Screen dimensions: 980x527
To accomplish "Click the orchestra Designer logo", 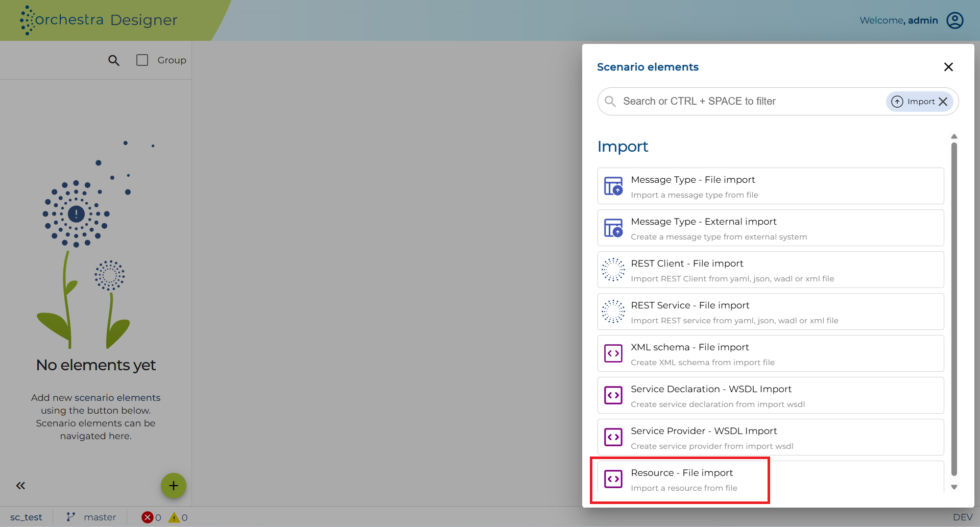I will coord(99,20).
